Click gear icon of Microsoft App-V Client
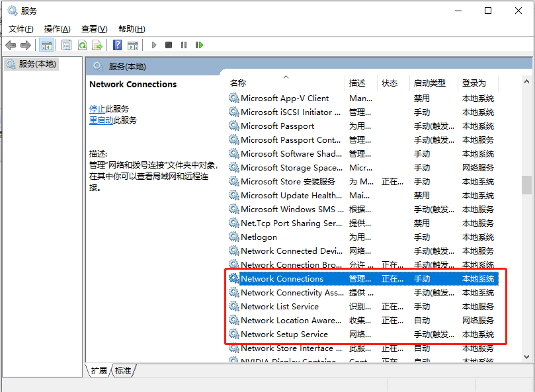The image size is (535, 392). click(233, 98)
